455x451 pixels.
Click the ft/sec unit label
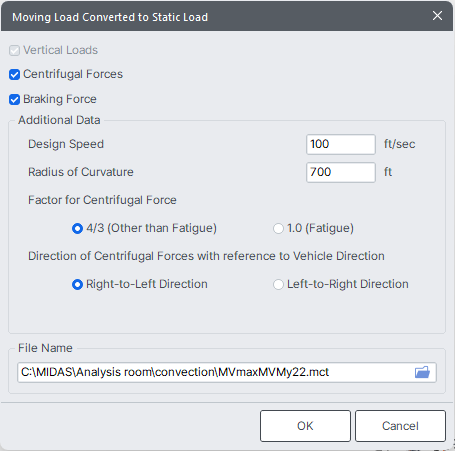tap(399, 144)
